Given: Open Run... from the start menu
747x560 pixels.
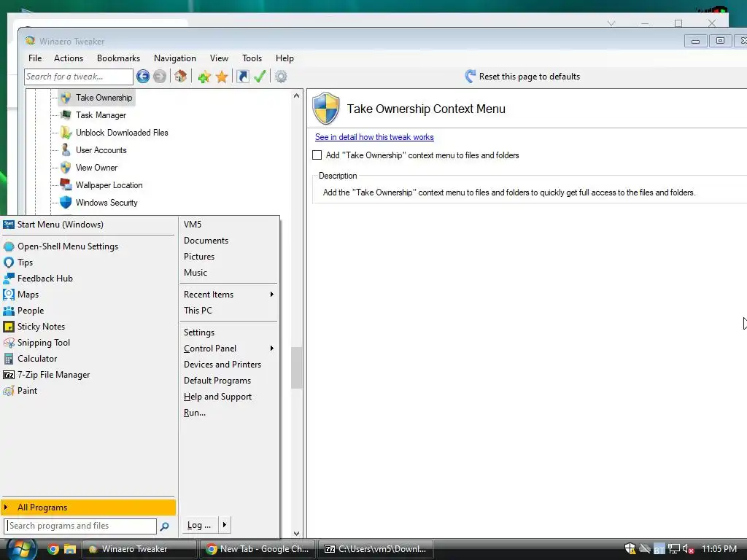Looking at the screenshot, I should coord(195,413).
